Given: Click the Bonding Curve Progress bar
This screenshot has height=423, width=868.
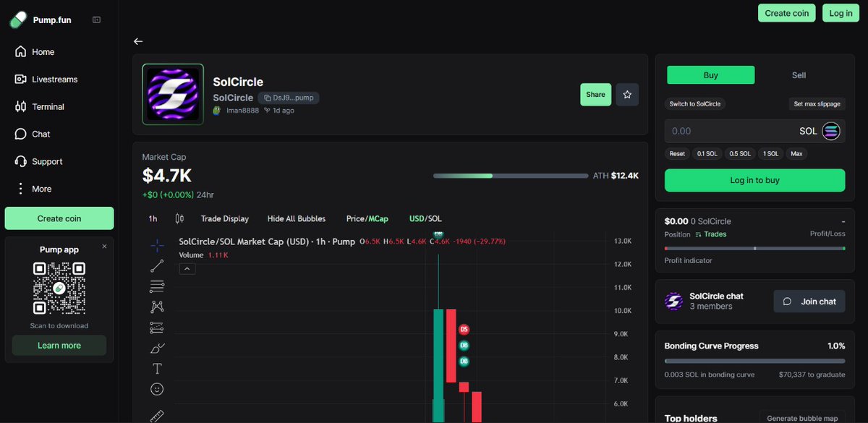Looking at the screenshot, I should (x=754, y=361).
